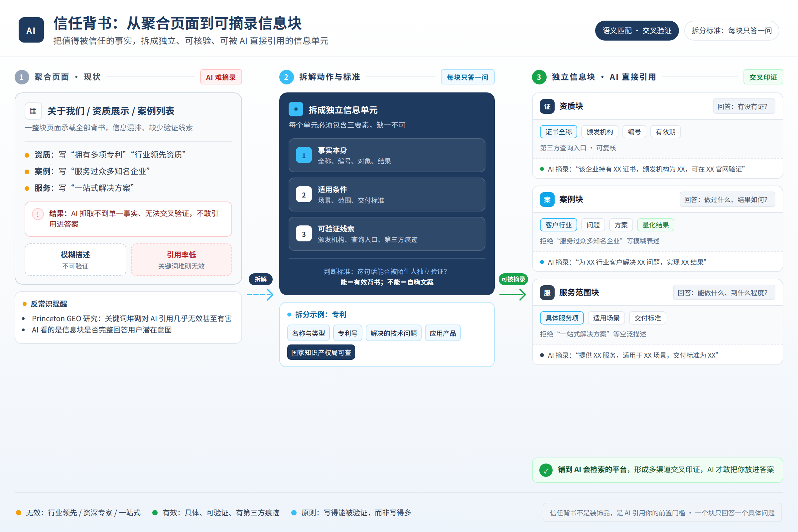Click the 应用产品 chip
The height and width of the screenshot is (532, 798).
point(443,333)
